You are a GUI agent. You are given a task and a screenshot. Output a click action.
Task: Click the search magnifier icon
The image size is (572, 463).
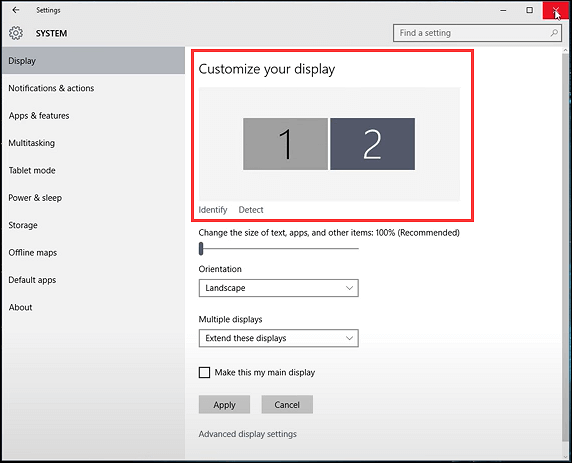click(x=554, y=33)
